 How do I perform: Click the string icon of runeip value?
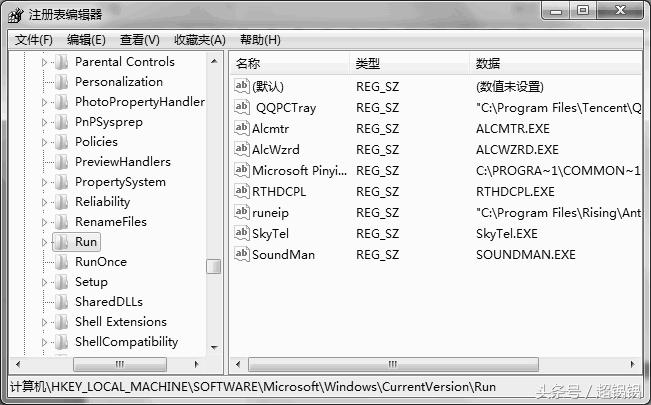click(242, 212)
